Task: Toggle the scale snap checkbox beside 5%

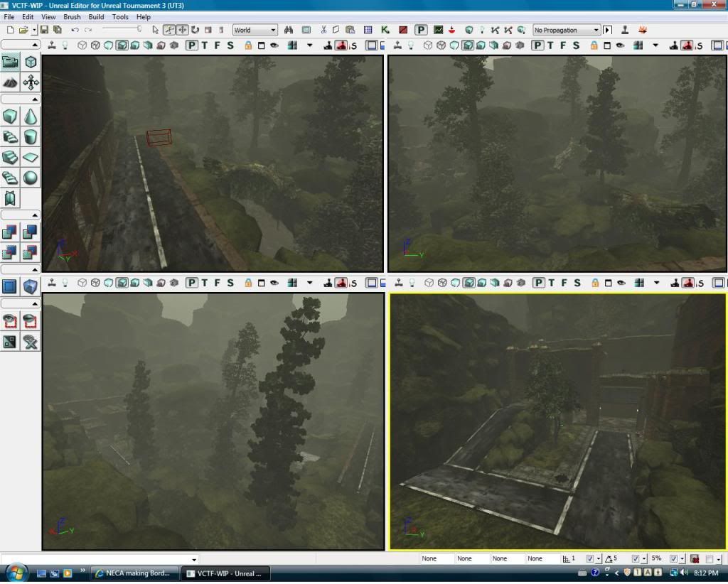Action: 673,559
